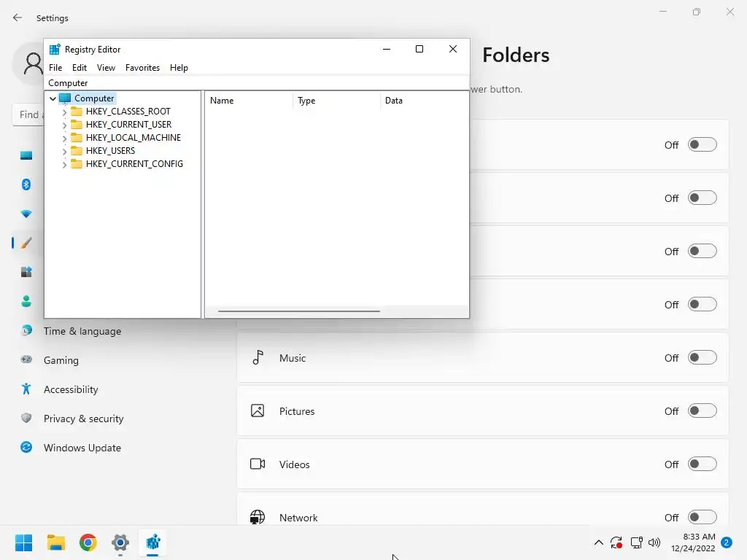Viewport: 747px width, 560px height.
Task: Expand HKEY_CLASSES_ROOT chevron
Action: tap(64, 112)
